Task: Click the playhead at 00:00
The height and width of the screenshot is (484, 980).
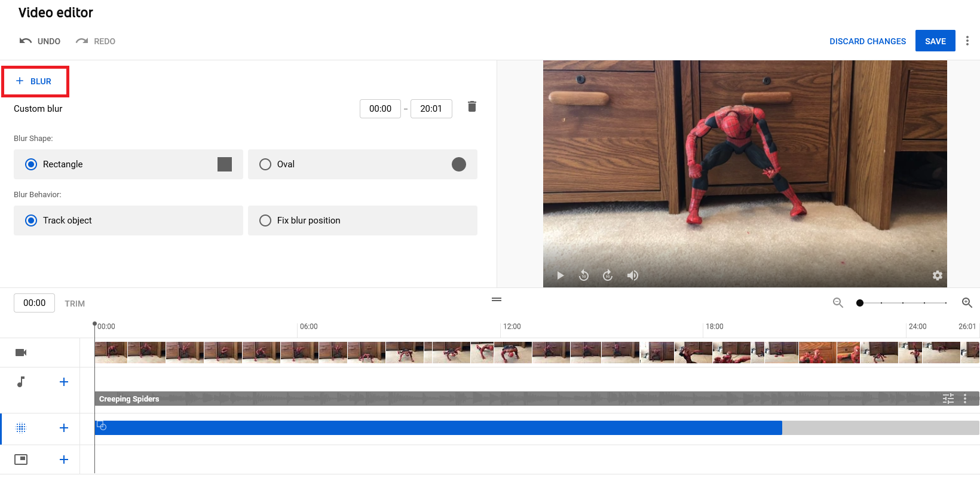Action: click(x=94, y=324)
